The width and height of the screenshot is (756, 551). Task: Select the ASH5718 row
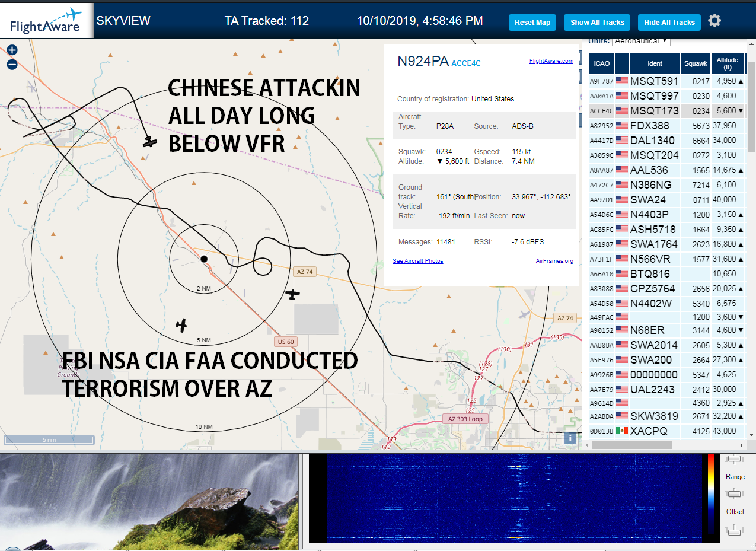[666, 229]
